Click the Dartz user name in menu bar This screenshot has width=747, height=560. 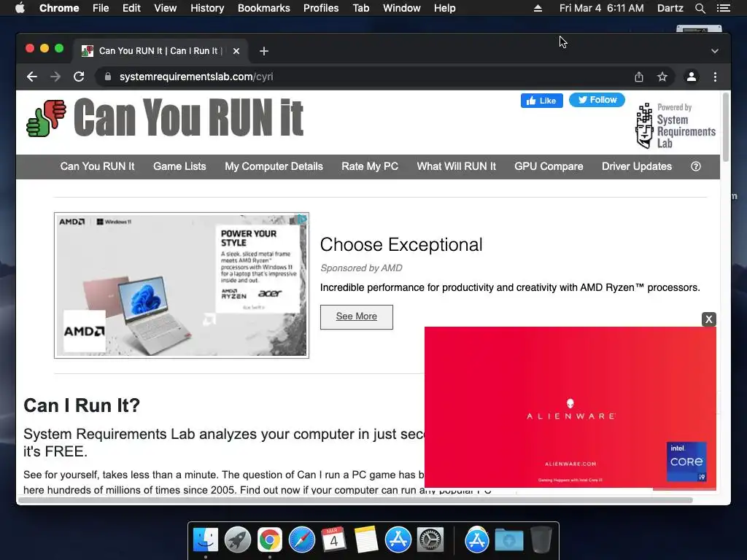coord(670,8)
